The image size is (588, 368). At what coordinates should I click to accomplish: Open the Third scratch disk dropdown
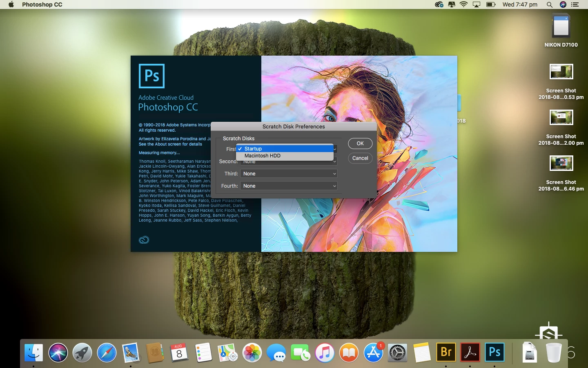tap(289, 174)
